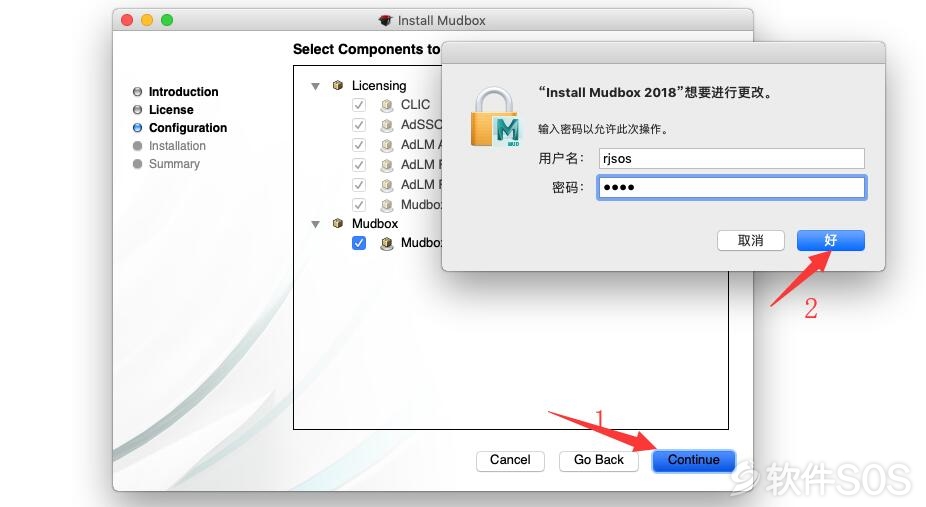This screenshot has width=926, height=507.
Task: Click the Summary step bullet indicator
Action: pos(138,163)
